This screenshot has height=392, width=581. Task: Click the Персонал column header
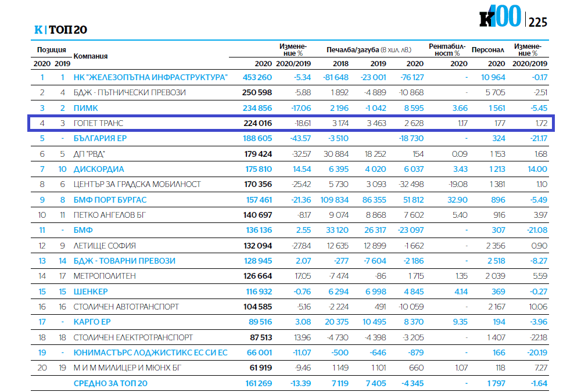click(x=487, y=50)
